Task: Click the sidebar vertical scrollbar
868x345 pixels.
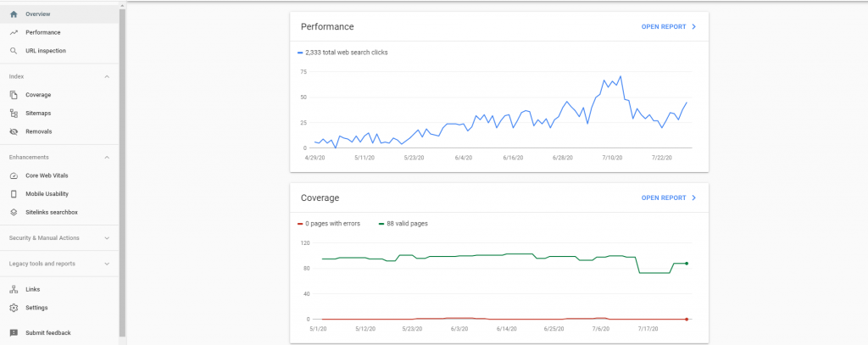Action: pyautogui.click(x=122, y=170)
